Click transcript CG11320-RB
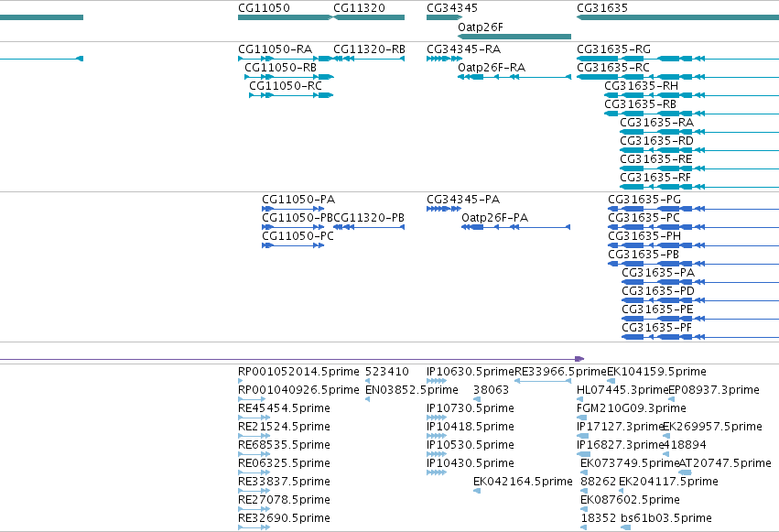 click(x=369, y=59)
